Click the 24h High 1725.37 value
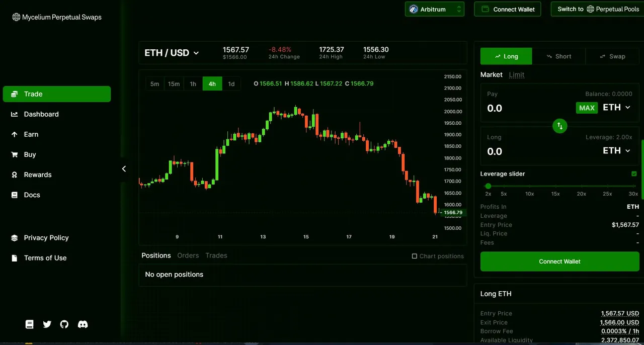Viewport: 644px width, 345px height. click(x=332, y=50)
